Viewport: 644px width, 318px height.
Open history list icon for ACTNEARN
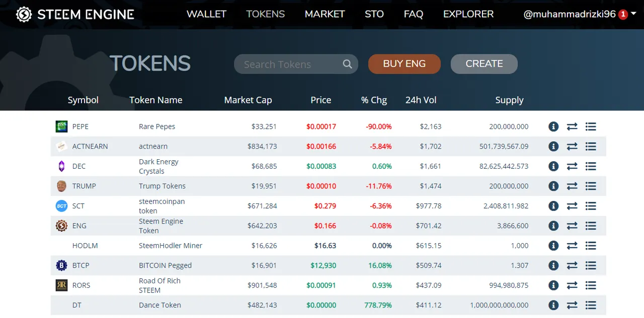pos(591,146)
